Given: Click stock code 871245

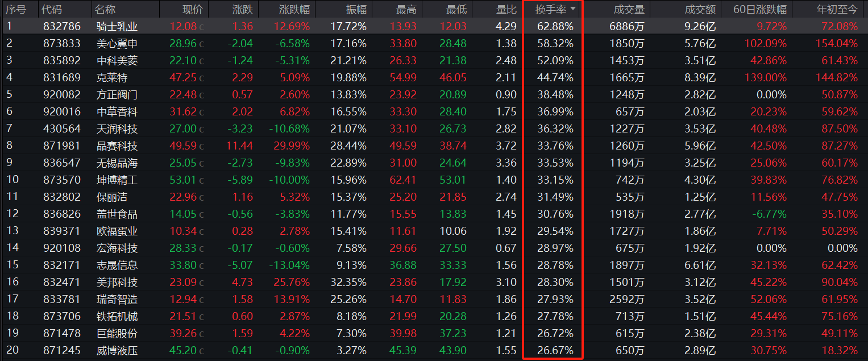Looking at the screenshot, I should click(62, 350).
